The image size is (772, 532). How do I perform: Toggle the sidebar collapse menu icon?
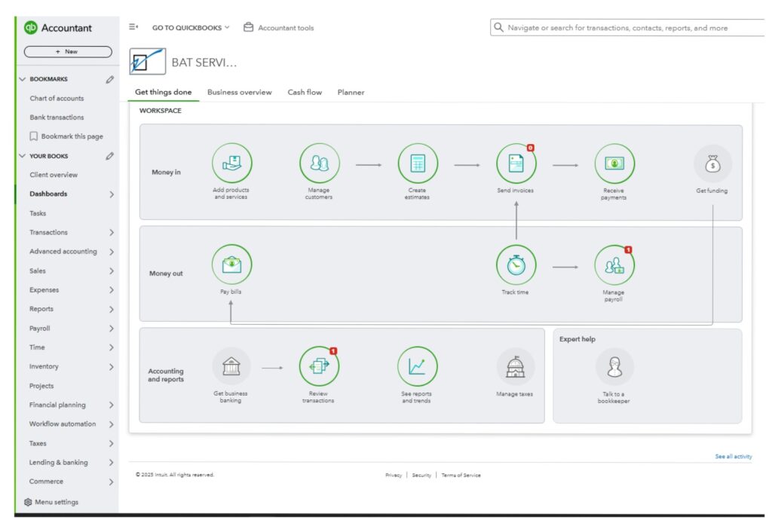(133, 27)
